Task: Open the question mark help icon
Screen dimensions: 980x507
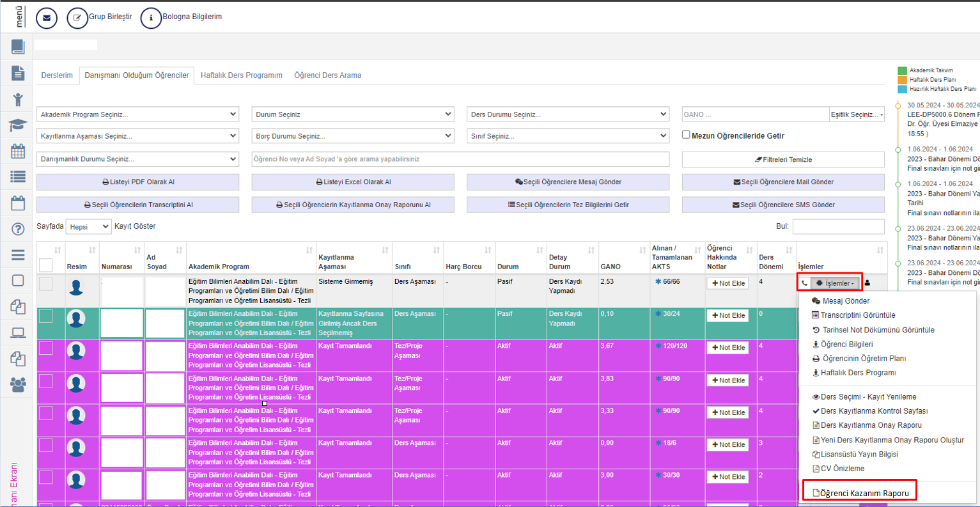Action: 18,229
